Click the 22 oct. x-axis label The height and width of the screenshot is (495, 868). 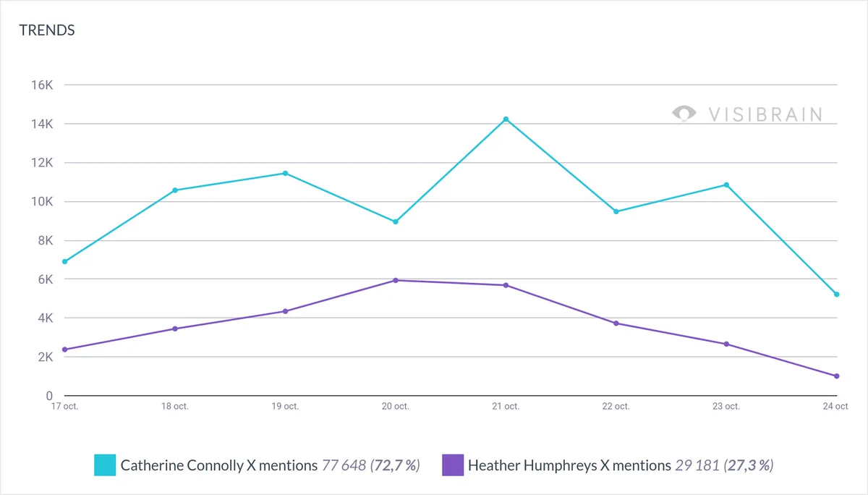[x=616, y=407]
